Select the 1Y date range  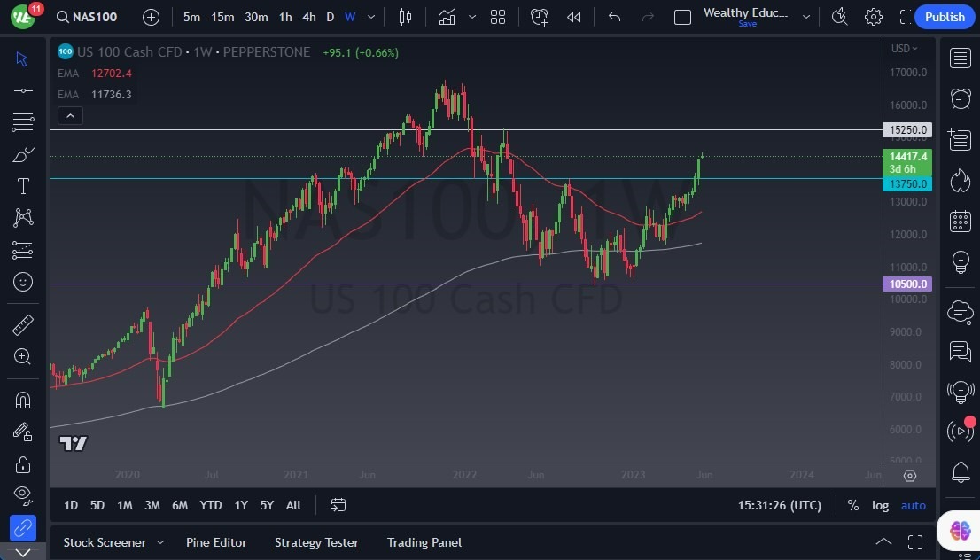(x=240, y=505)
